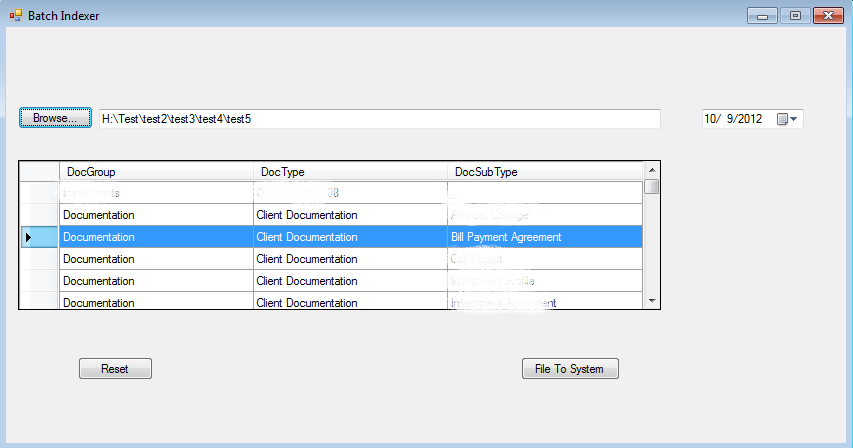Select the month value in the date field
This screenshot has height=448, width=853.
click(x=712, y=119)
